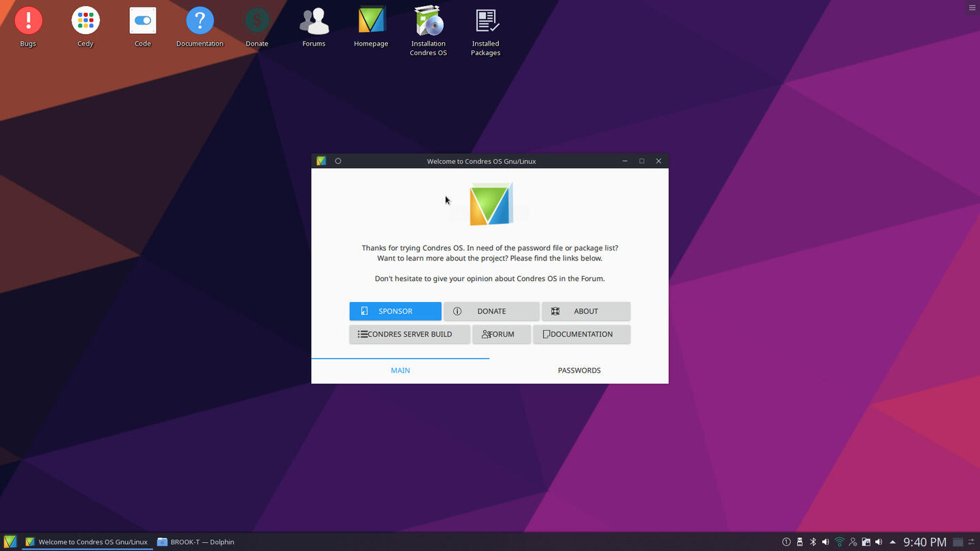This screenshot has width=980, height=551.
Task: Open the Code desktop icon
Action: coord(142,27)
